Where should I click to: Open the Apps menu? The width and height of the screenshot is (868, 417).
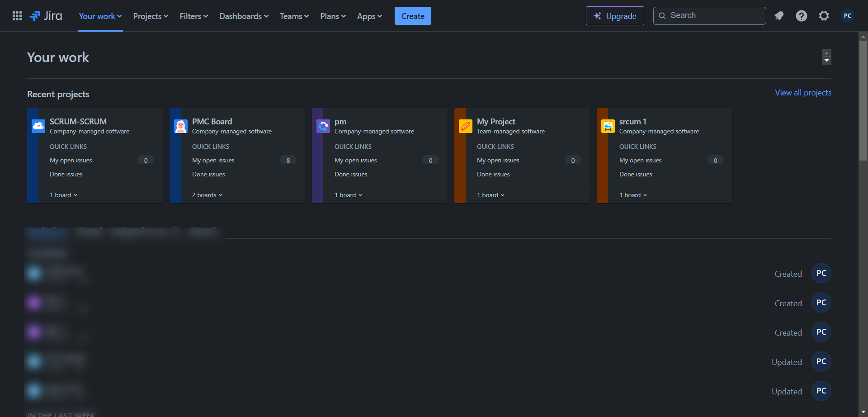click(x=369, y=16)
